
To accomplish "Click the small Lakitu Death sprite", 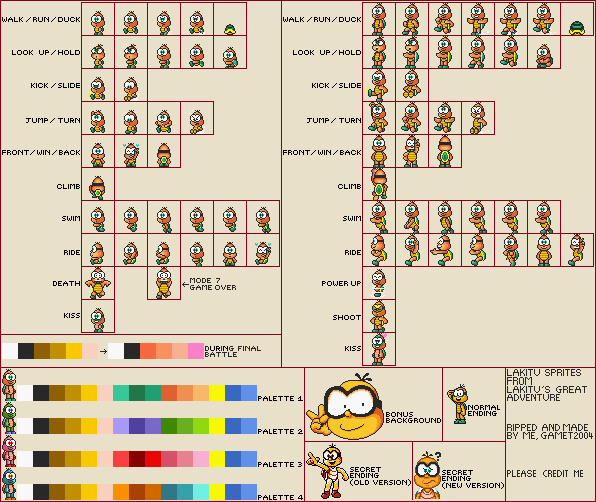I will pyautogui.click(x=98, y=283).
